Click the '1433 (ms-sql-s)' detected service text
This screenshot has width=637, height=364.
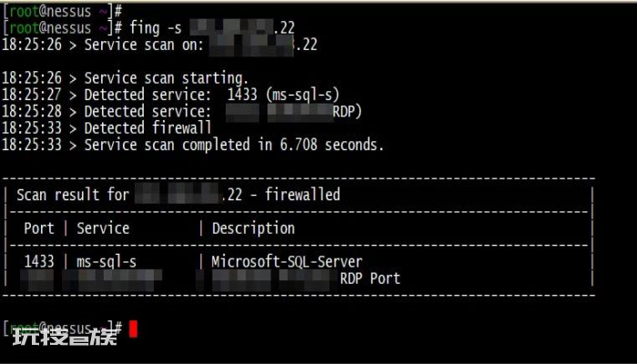point(283,95)
